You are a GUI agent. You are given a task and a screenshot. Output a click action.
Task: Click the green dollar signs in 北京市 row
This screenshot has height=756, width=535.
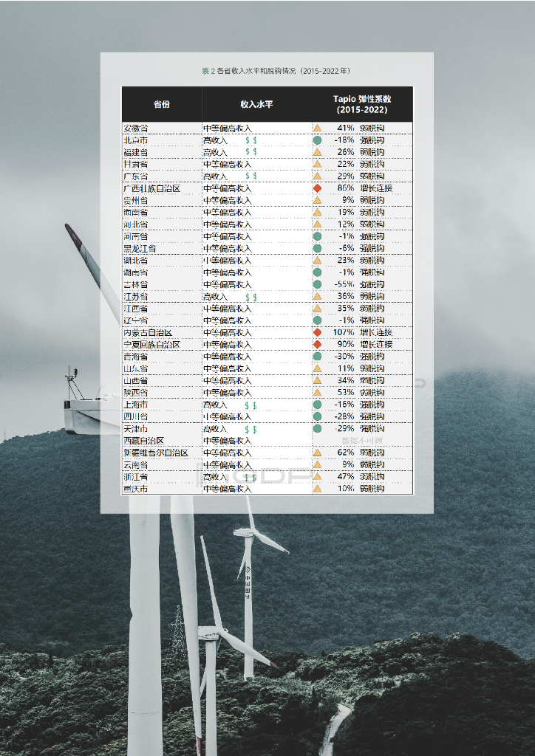click(x=251, y=140)
